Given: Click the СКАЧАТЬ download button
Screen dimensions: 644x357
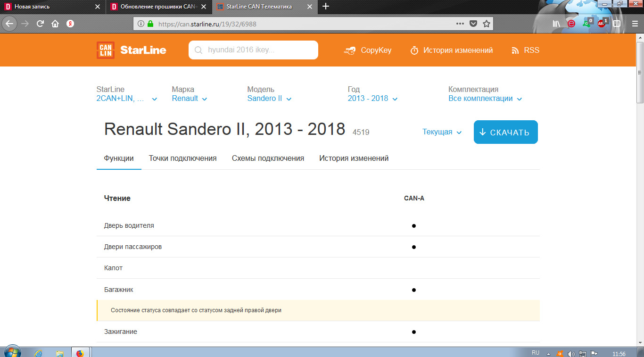Looking at the screenshot, I should (x=506, y=132).
